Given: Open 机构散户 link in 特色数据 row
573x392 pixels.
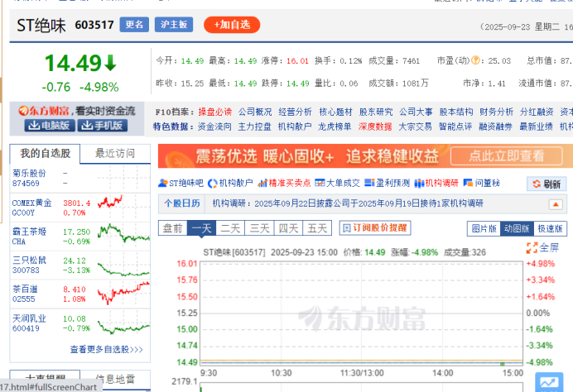Looking at the screenshot, I should point(295,127).
